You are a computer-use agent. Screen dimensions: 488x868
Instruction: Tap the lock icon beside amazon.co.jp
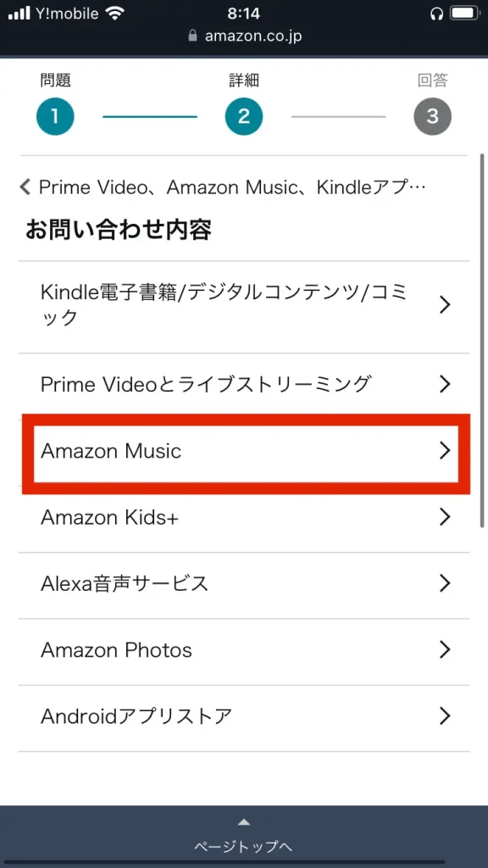click(x=192, y=36)
